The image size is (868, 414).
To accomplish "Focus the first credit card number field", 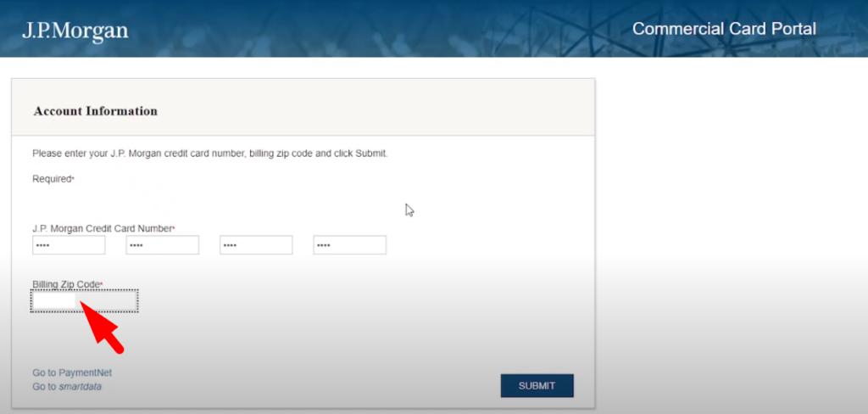I will point(69,245).
